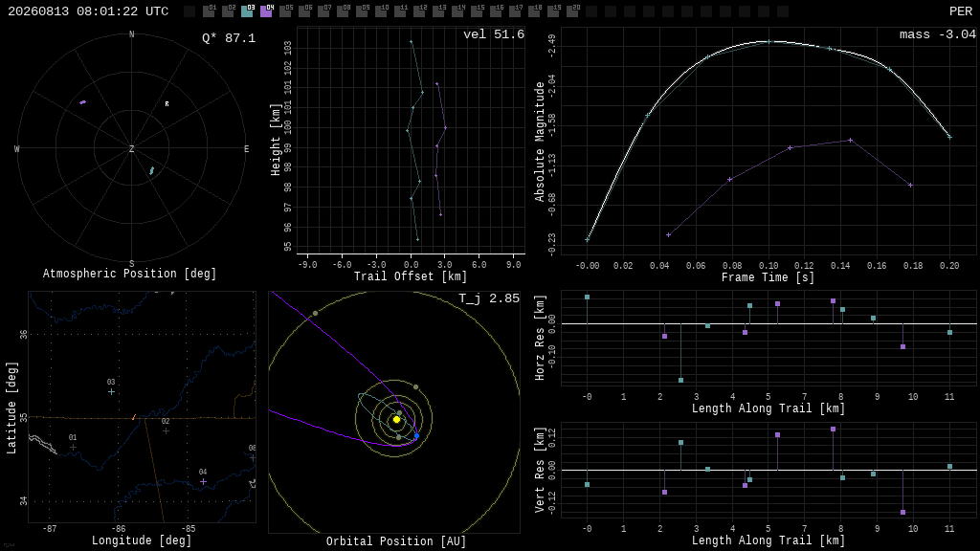This screenshot has height=551, width=980.
Task: Click the zenith Z label on polar plot
Action: (131, 148)
